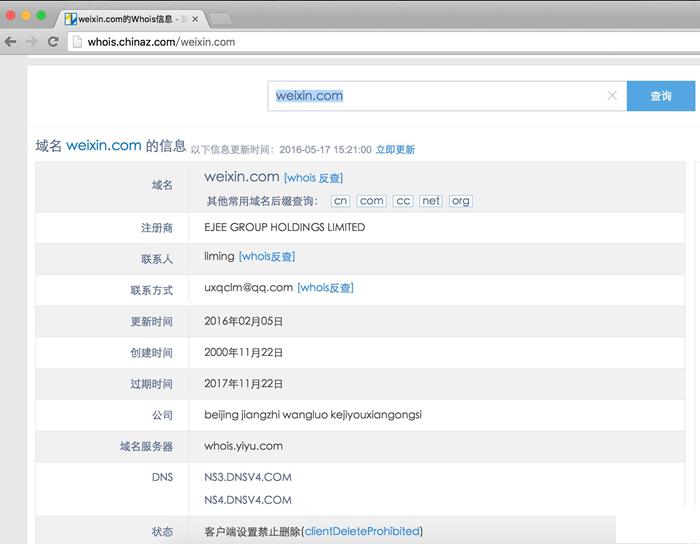
Task: Select the com domain suffix
Action: coord(372,201)
